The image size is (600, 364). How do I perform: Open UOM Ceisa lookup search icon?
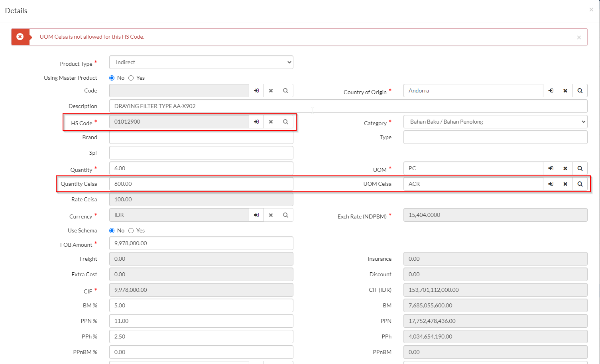[x=580, y=184]
